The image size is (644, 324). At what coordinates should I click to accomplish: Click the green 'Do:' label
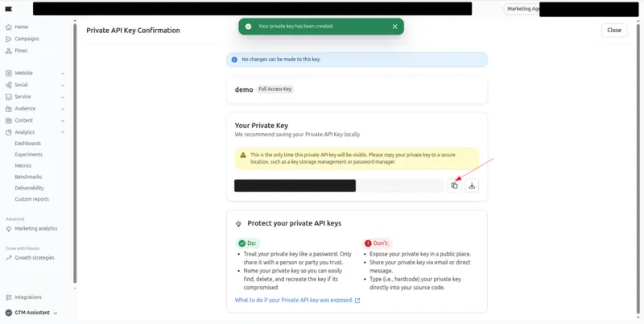tap(248, 243)
